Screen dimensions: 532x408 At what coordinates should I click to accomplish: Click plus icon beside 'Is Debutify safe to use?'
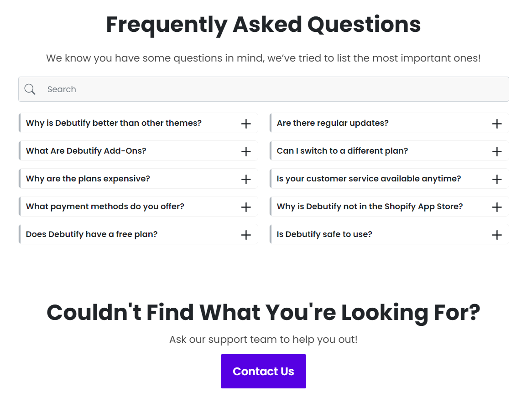click(497, 235)
